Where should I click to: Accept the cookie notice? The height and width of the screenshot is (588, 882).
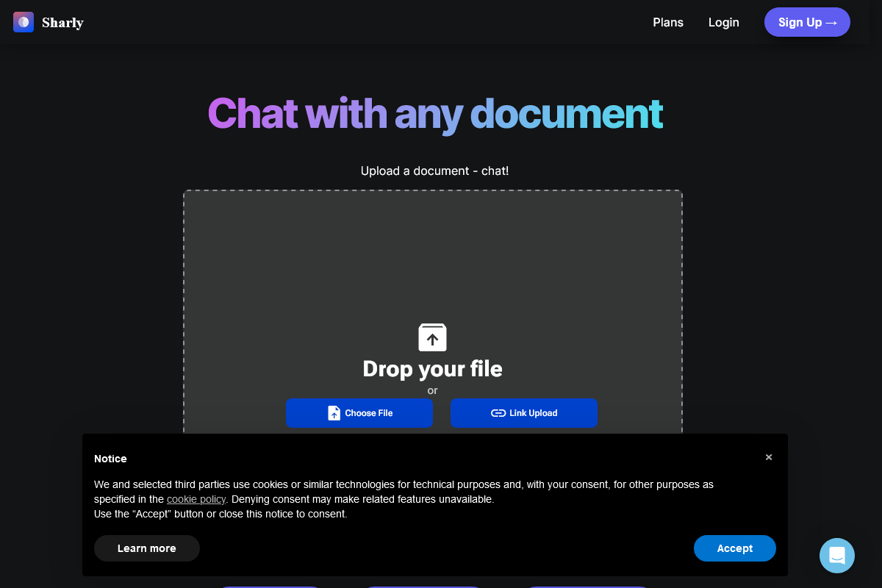[735, 548]
